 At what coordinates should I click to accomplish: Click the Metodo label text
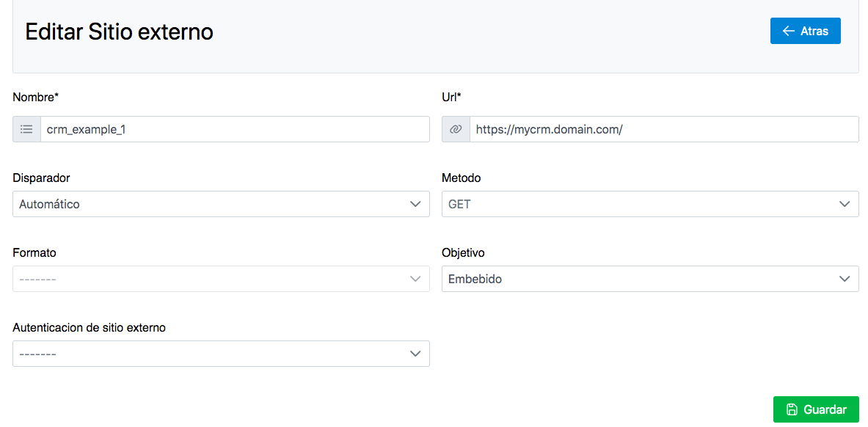pyautogui.click(x=462, y=178)
